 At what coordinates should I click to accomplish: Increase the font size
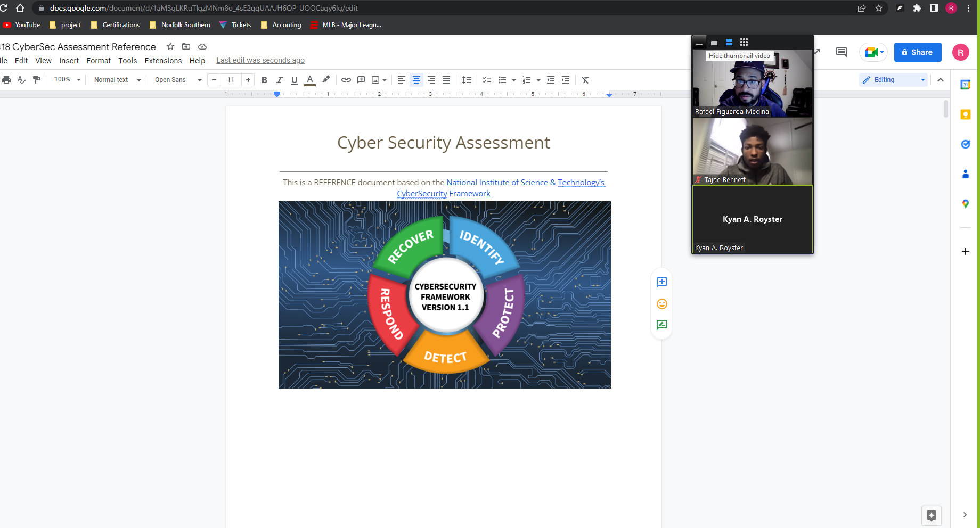click(248, 80)
